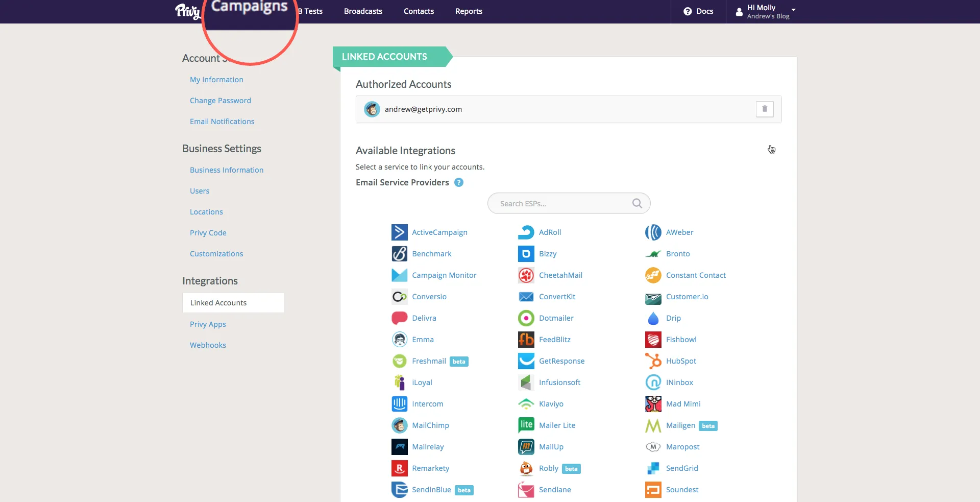Screen dimensions: 980x502
Task: Open the Hi Molly account dropdown
Action: pyautogui.click(x=766, y=11)
